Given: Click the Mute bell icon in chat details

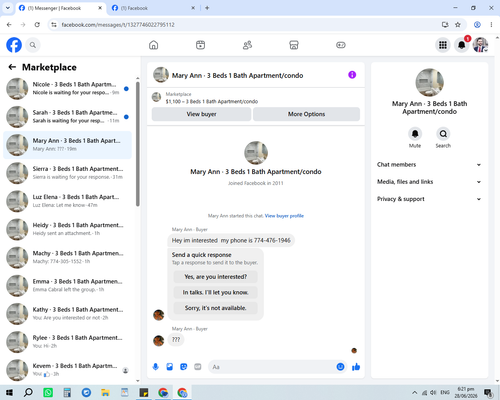Looking at the screenshot, I should 415,134.
